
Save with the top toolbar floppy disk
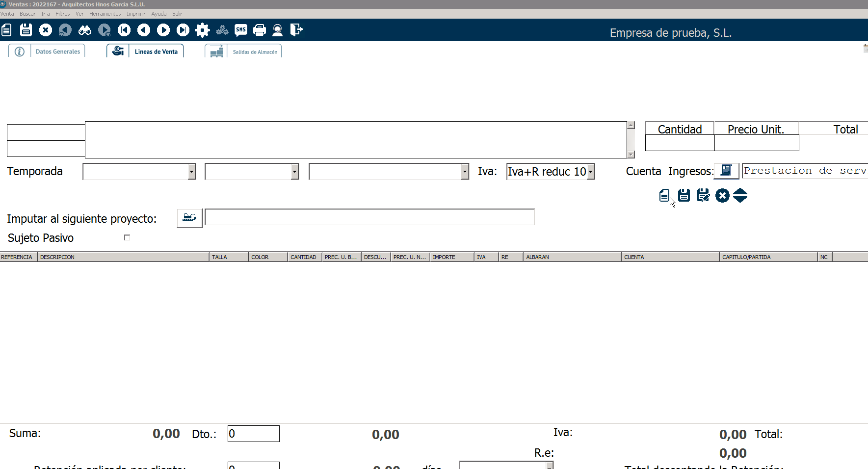click(26, 30)
